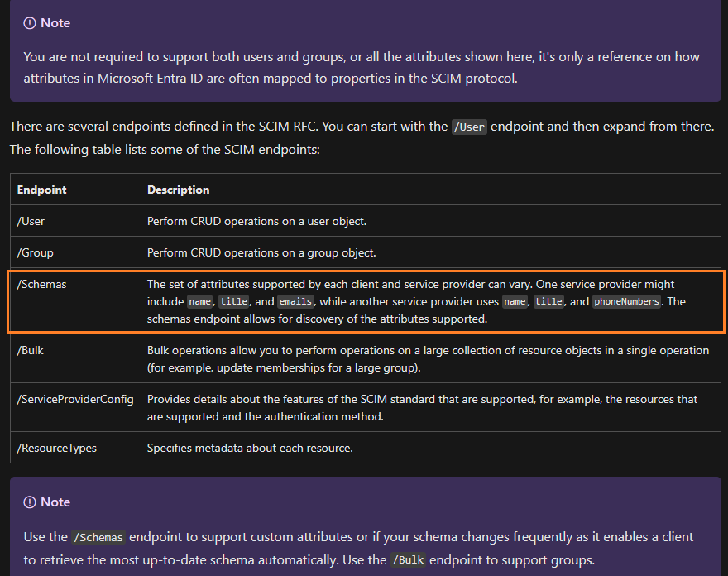Click the emails code tag in Schemas row

tap(295, 301)
